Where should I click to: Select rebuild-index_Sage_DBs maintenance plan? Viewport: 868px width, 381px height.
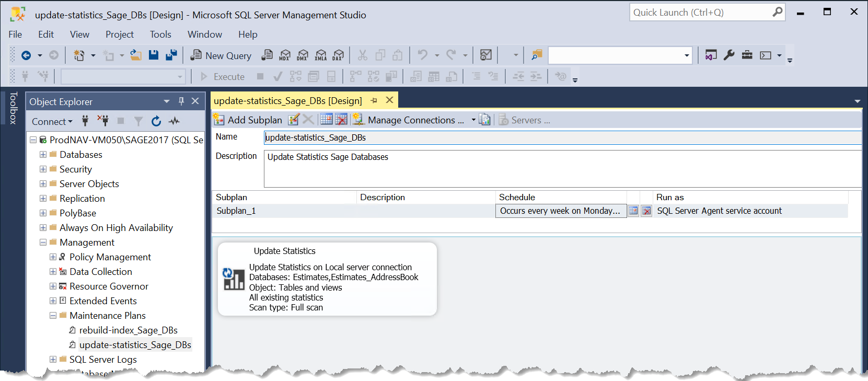pos(128,330)
